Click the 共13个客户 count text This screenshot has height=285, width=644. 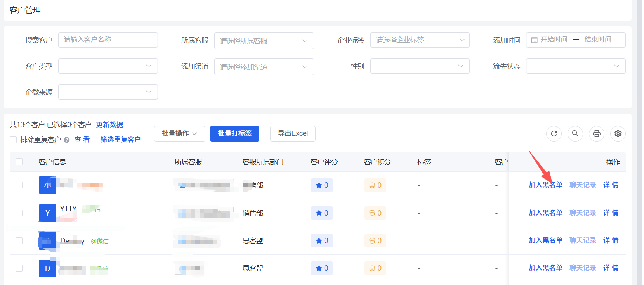click(x=27, y=125)
